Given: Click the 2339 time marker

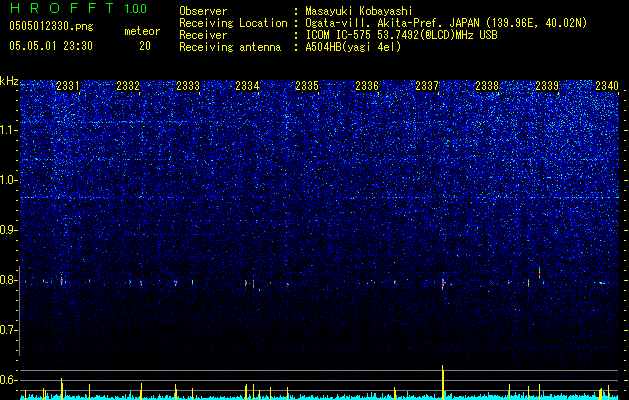Looking at the screenshot, I should point(547,86).
